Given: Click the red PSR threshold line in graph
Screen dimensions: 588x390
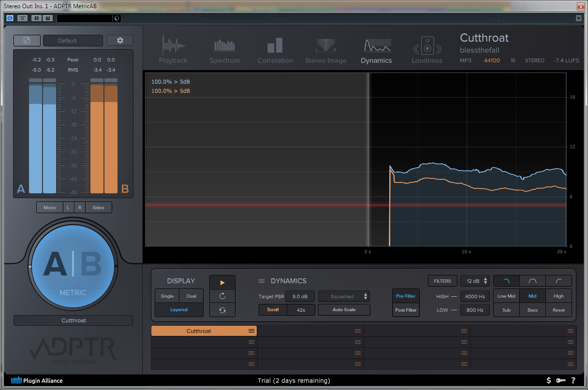Looking at the screenshot, I should 355,205.
